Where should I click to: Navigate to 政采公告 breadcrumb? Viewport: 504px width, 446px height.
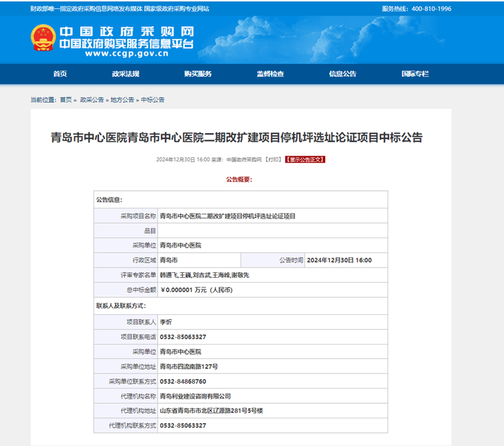[x=91, y=100]
